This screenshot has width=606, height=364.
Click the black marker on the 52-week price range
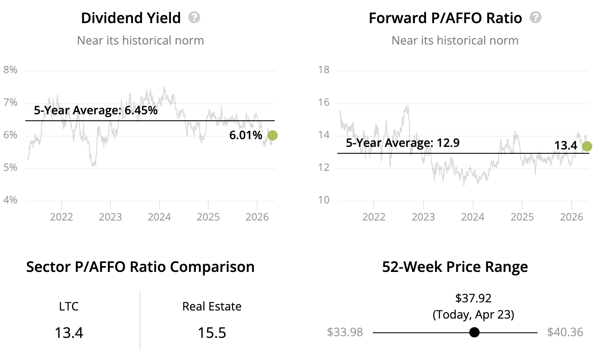tap(474, 332)
